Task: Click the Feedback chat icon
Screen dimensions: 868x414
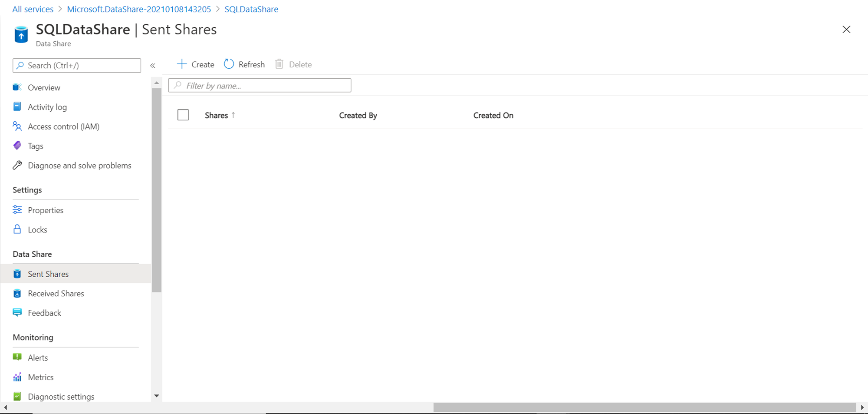Action: pos(17,313)
